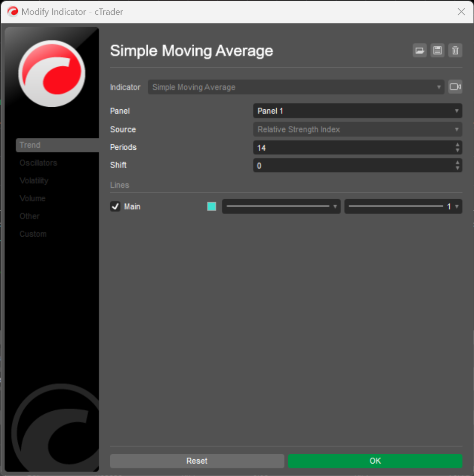The height and width of the screenshot is (476, 474).
Task: Open the Indicator selection dropdown
Action: 296,87
